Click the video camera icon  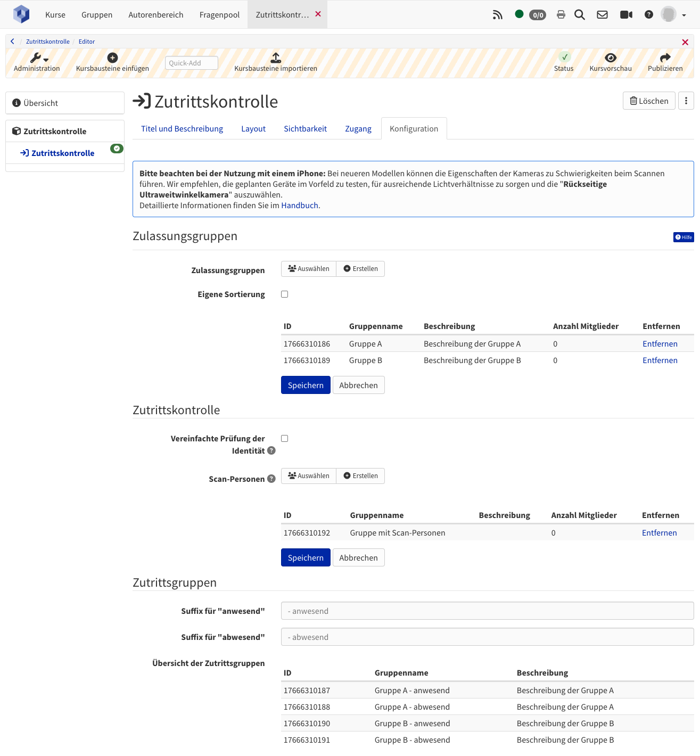627,15
